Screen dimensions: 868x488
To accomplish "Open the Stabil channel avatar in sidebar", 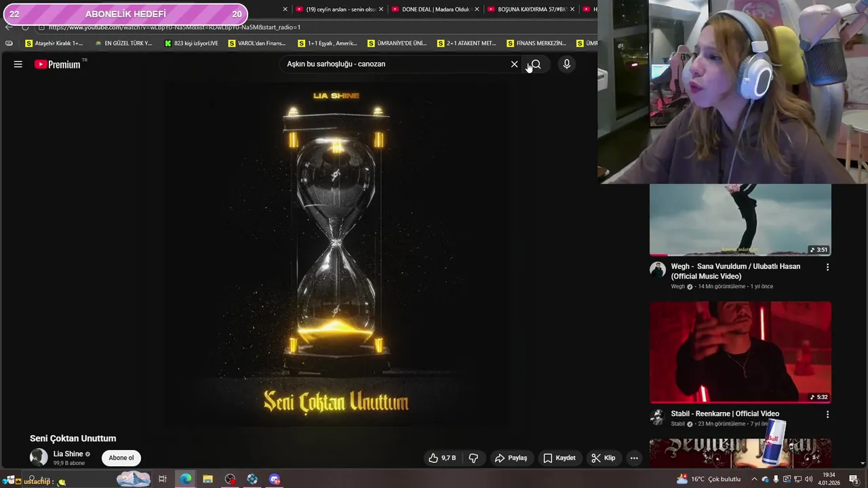I will (x=657, y=417).
